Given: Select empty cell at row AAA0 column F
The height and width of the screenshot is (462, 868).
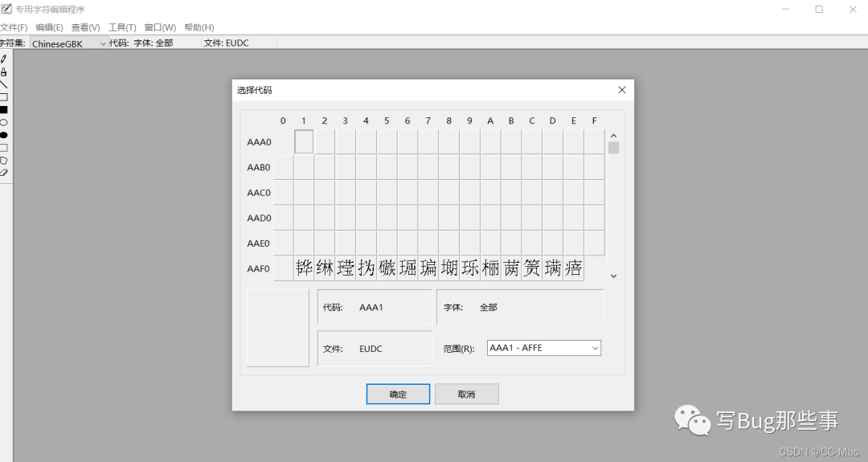Looking at the screenshot, I should coord(595,141).
